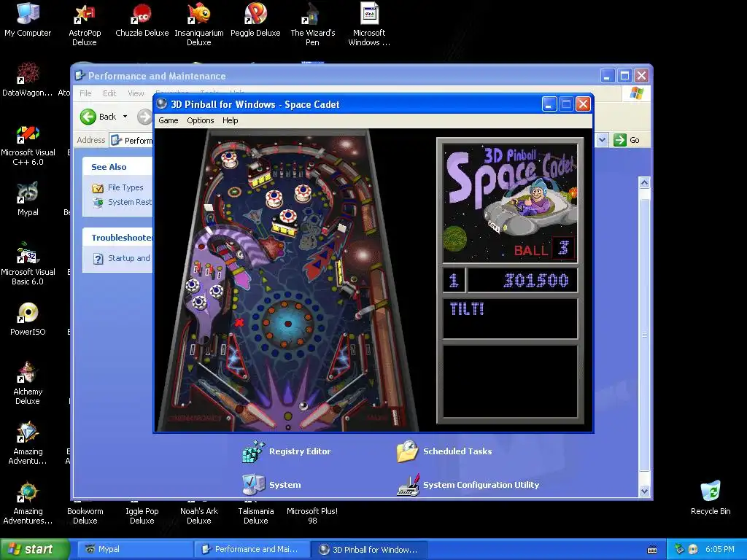Click the File Types folder icon

pyautogui.click(x=98, y=187)
